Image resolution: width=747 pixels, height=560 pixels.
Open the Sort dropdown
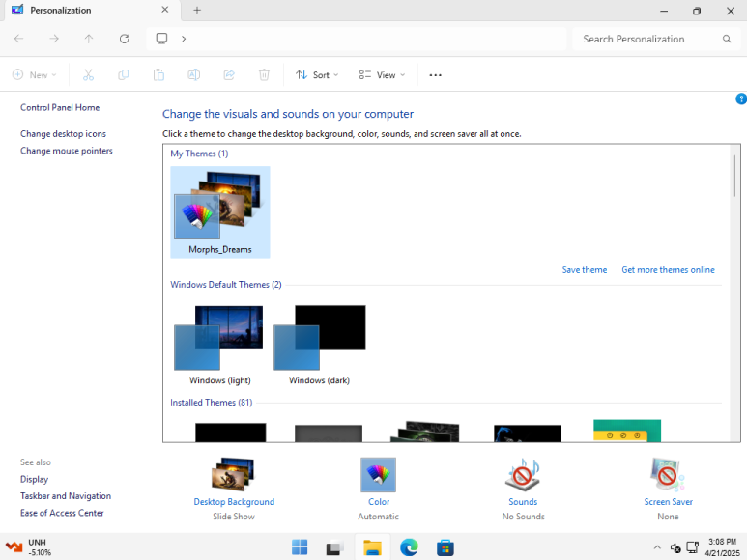click(317, 74)
